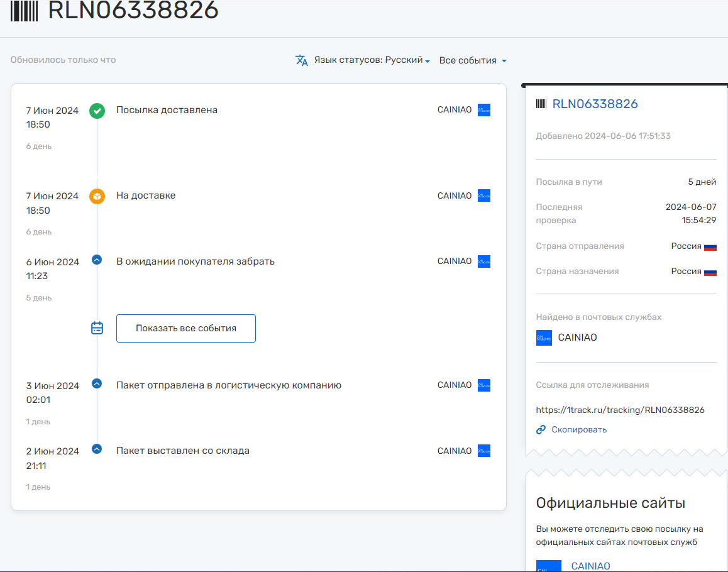
Task: Click the tracking URL text 1track.ru
Action: pyautogui.click(x=620, y=410)
